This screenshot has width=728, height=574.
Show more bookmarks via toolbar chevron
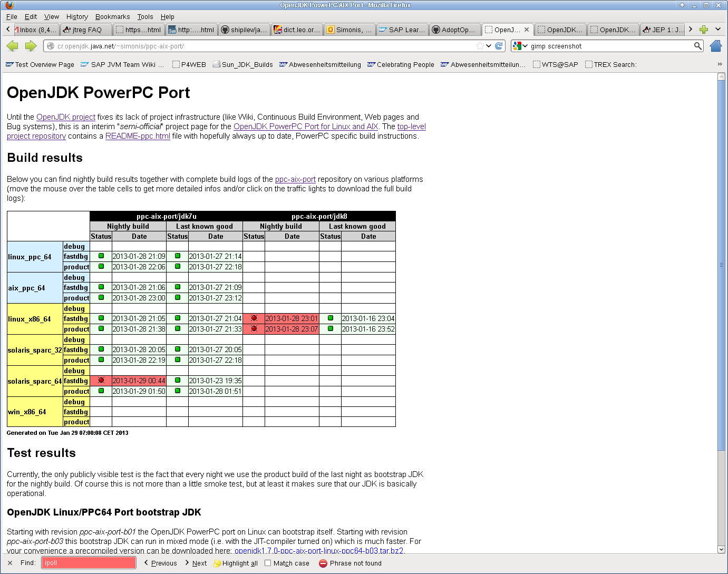click(720, 64)
